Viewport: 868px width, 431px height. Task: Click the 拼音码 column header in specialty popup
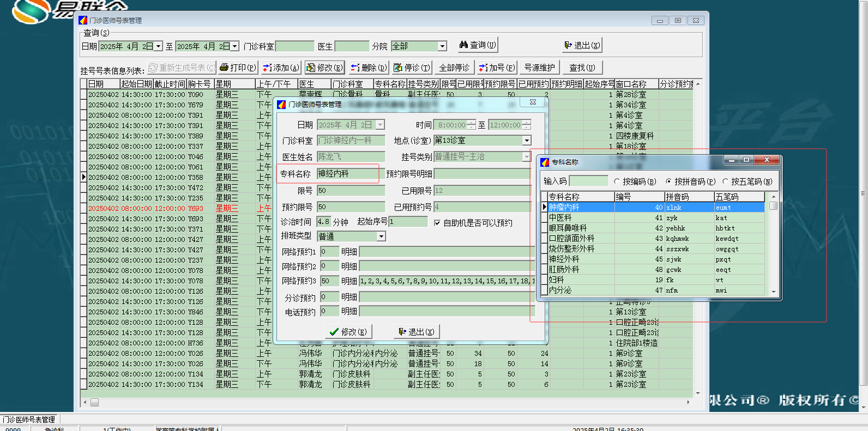tap(689, 197)
